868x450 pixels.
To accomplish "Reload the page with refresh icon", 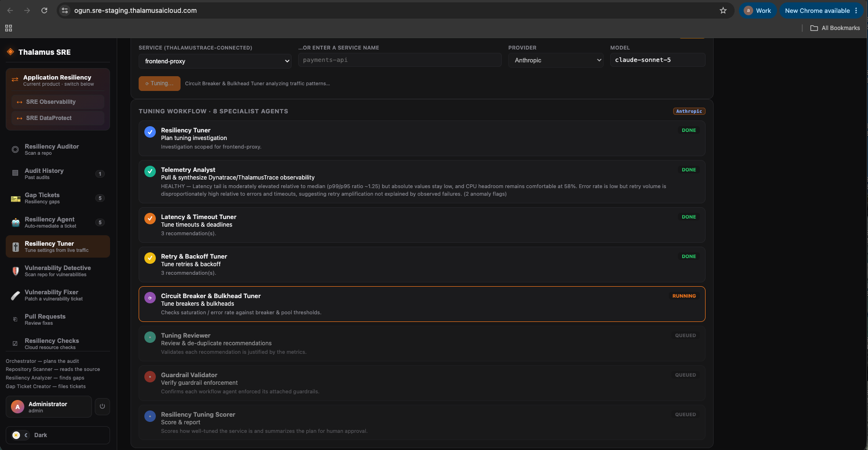I will pyautogui.click(x=44, y=10).
